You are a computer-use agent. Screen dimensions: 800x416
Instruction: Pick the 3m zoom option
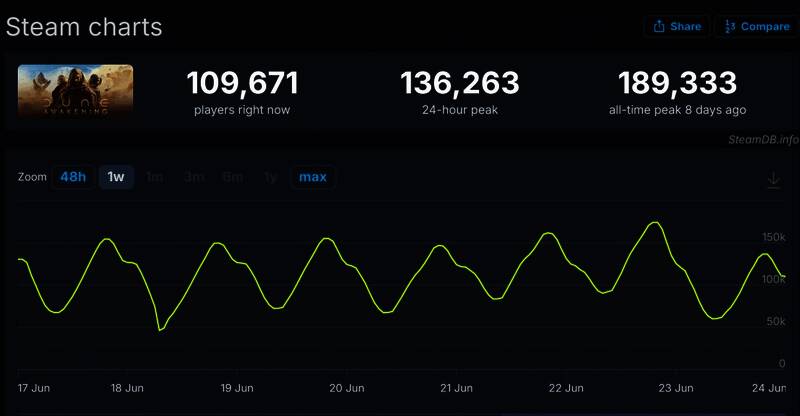[x=194, y=177]
